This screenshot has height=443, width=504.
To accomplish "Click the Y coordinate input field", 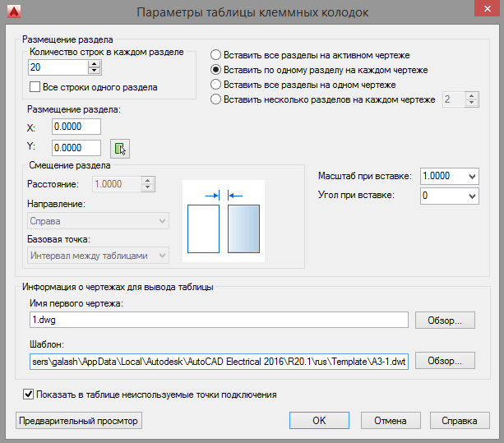I will point(76,148).
